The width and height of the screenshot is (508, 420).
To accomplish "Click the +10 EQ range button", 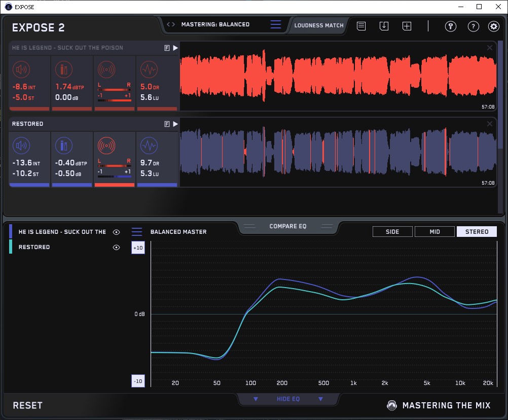I will (x=138, y=247).
